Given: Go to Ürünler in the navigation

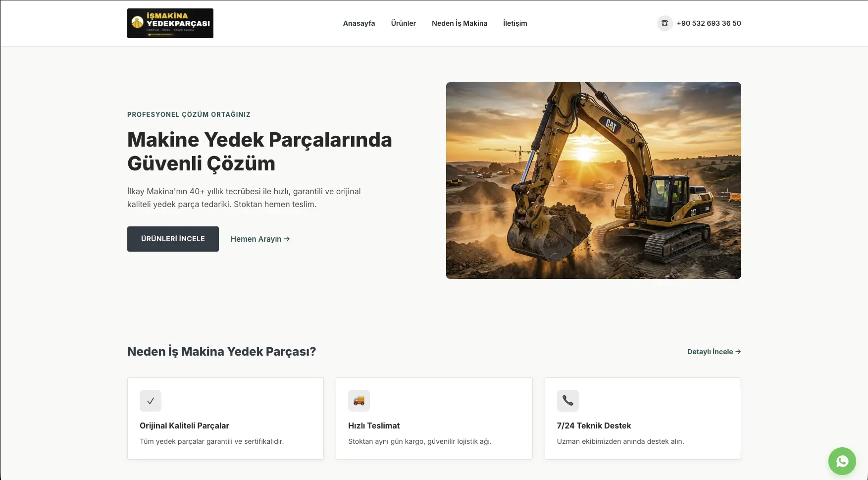Looking at the screenshot, I should (x=404, y=23).
